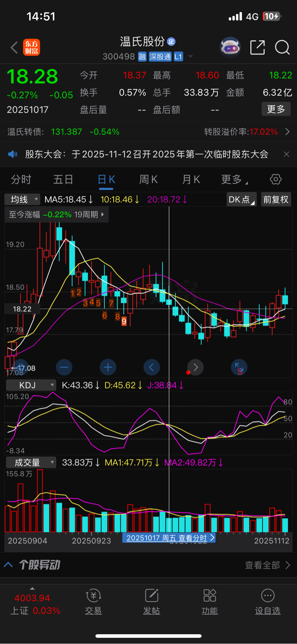
Task: Tap the D:45.62 KDJ value
Action: (x=123, y=385)
